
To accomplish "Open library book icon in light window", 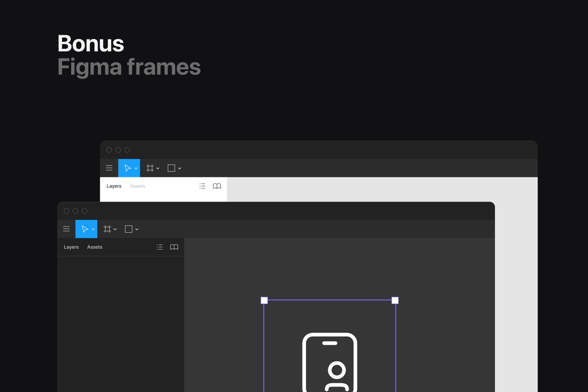I will [x=217, y=186].
